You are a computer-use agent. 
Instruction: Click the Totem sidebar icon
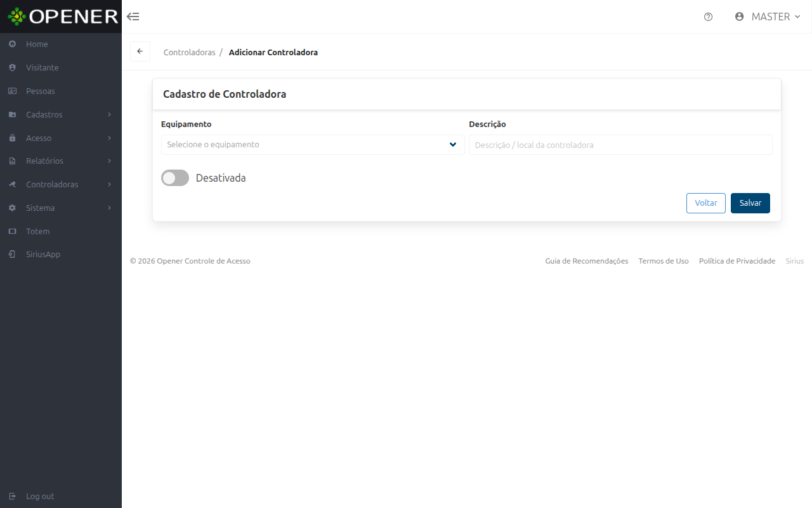point(12,231)
